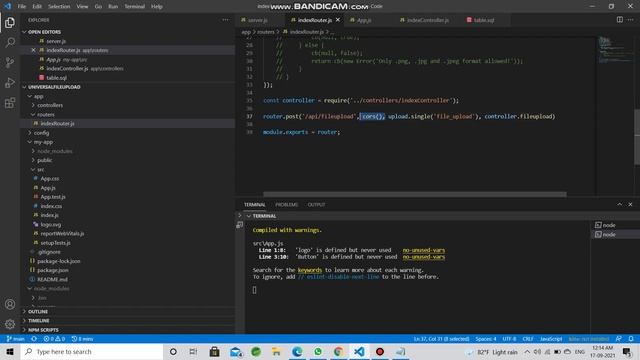
Task: Click the Windows taskbar search box
Action: pyautogui.click(x=92, y=351)
